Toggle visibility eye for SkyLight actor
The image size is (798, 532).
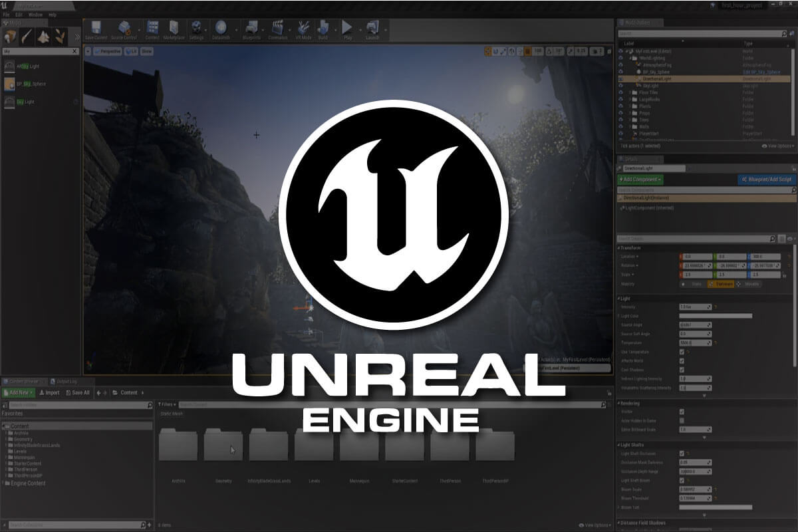(x=621, y=86)
